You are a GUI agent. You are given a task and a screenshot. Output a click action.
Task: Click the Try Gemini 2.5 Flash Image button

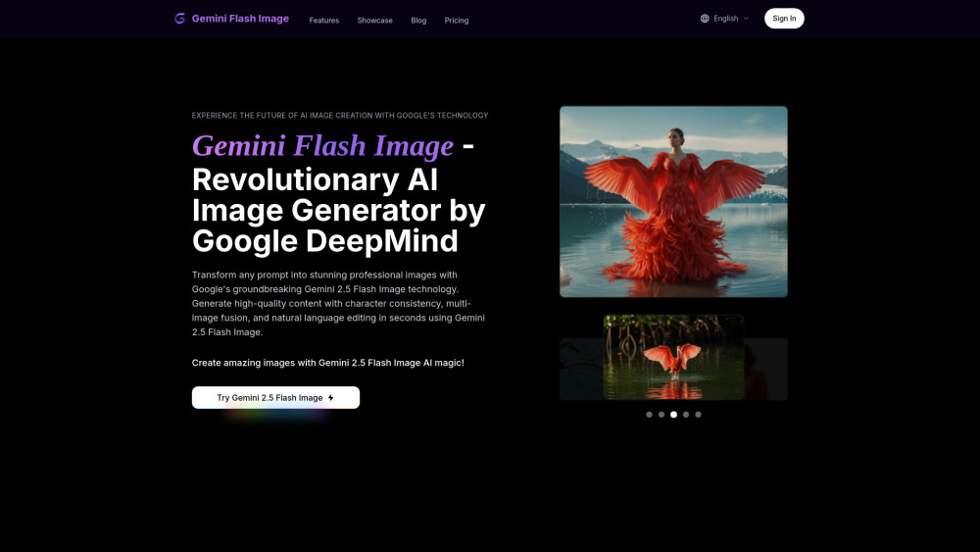(x=275, y=397)
